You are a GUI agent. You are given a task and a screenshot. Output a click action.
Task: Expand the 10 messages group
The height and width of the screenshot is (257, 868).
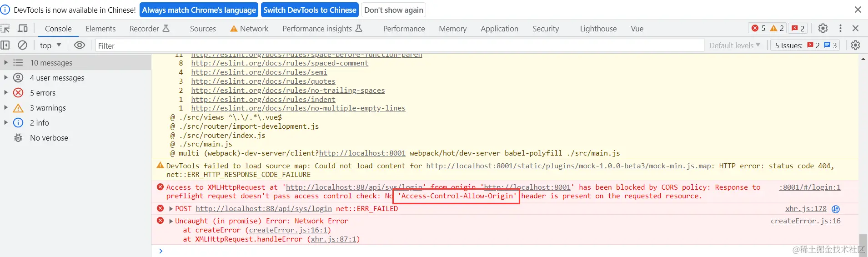(x=6, y=63)
